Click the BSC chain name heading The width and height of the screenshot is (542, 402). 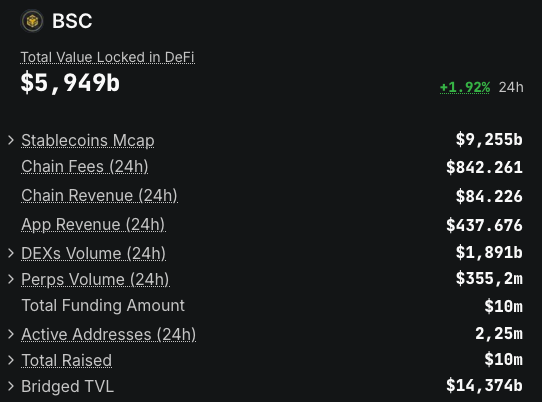click(x=72, y=21)
